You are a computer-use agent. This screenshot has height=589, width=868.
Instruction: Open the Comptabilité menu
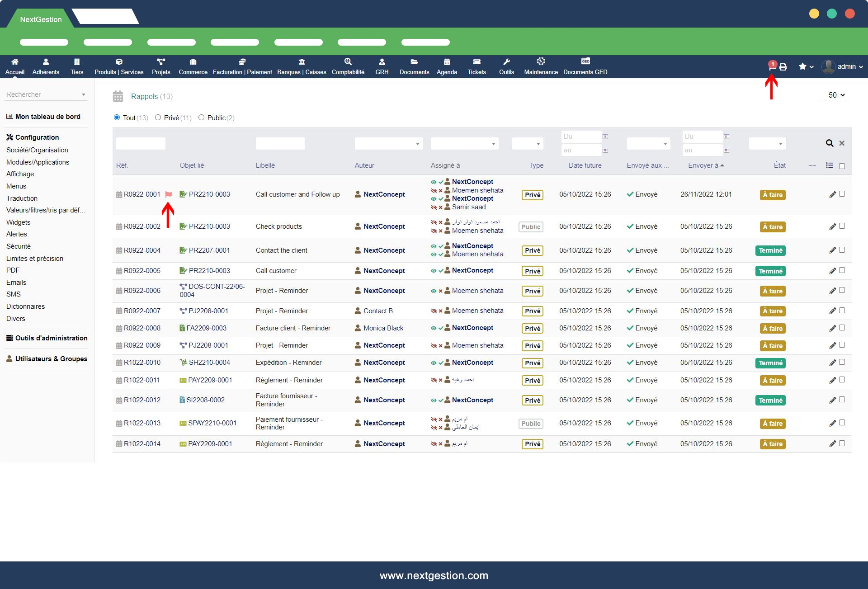(348, 66)
